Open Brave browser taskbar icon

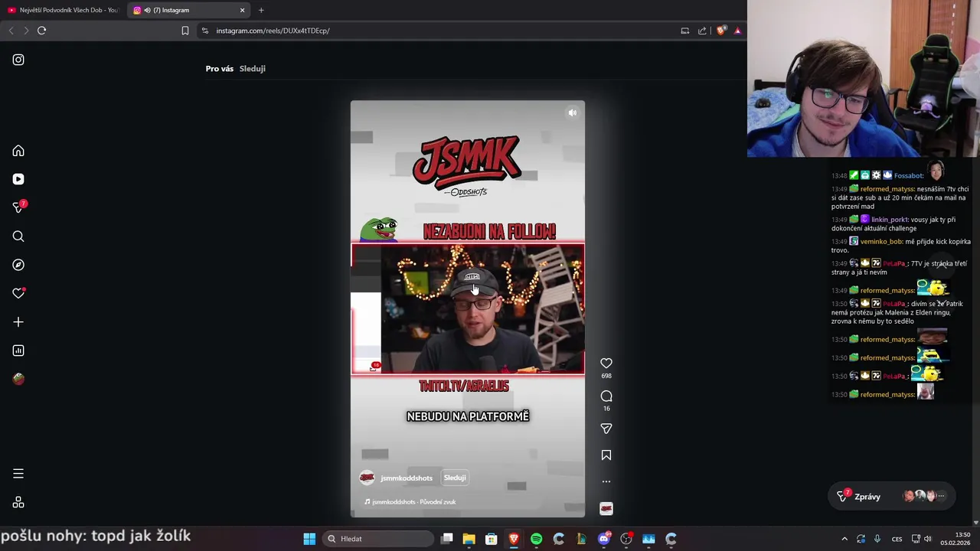click(514, 539)
